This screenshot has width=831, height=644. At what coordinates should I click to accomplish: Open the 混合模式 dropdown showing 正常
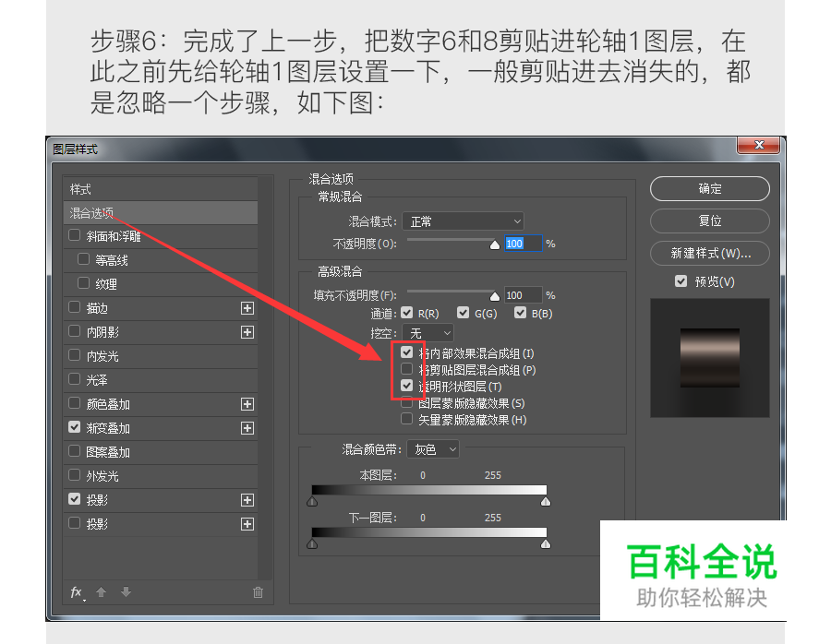(463, 221)
